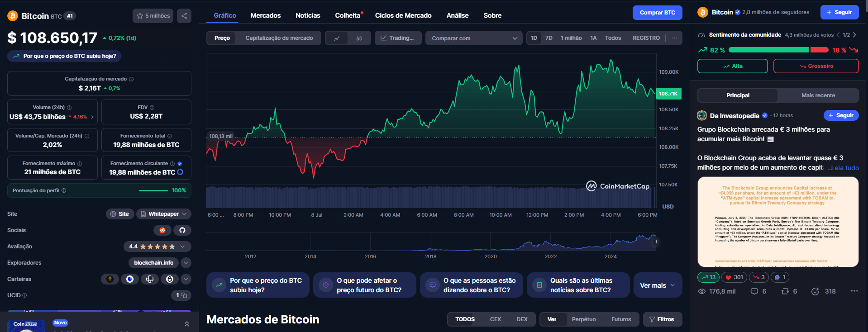This screenshot has width=868, height=332.
Task: Switch chart to Capitalização de mercado view
Action: 279,38
